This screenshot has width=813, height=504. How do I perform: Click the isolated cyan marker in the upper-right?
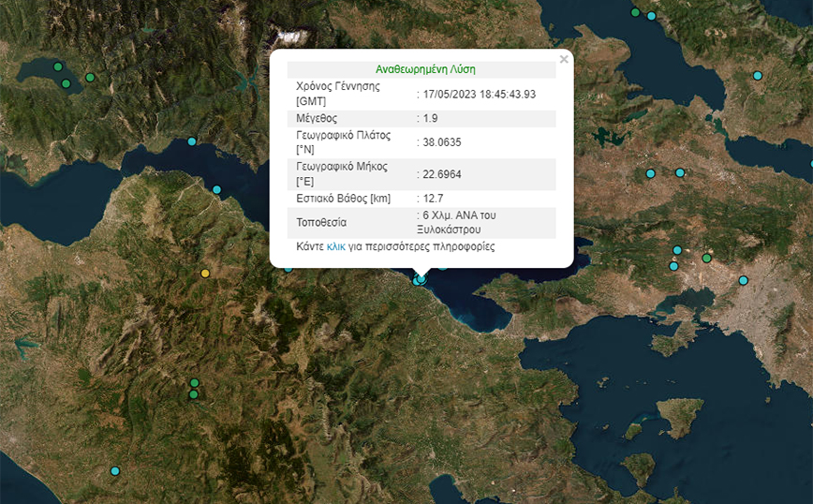(757, 75)
